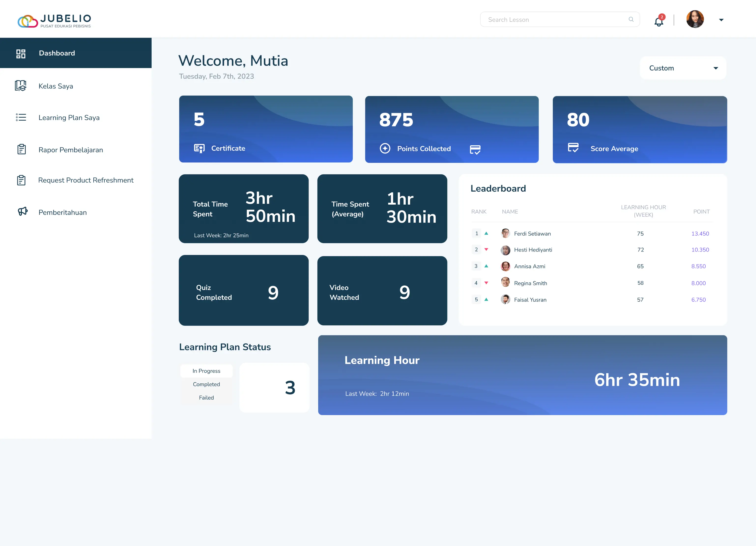
Task: Click the red down arrow for rank 2
Action: pyautogui.click(x=486, y=250)
